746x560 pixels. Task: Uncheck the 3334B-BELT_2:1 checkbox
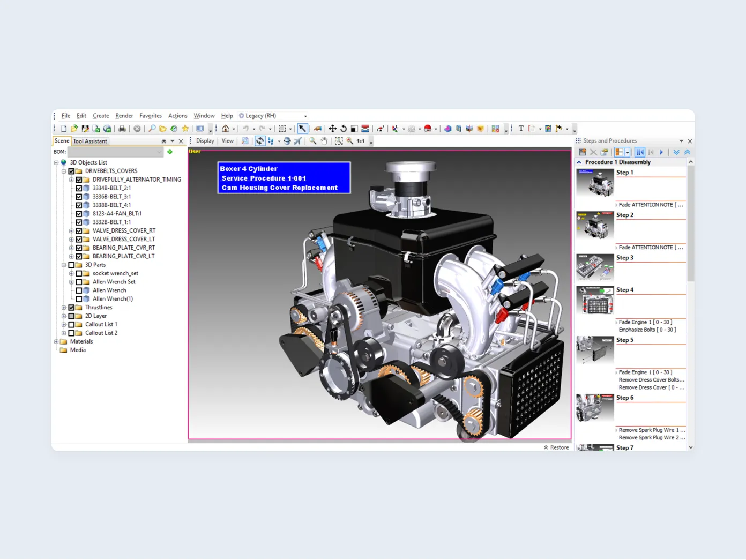click(x=79, y=189)
